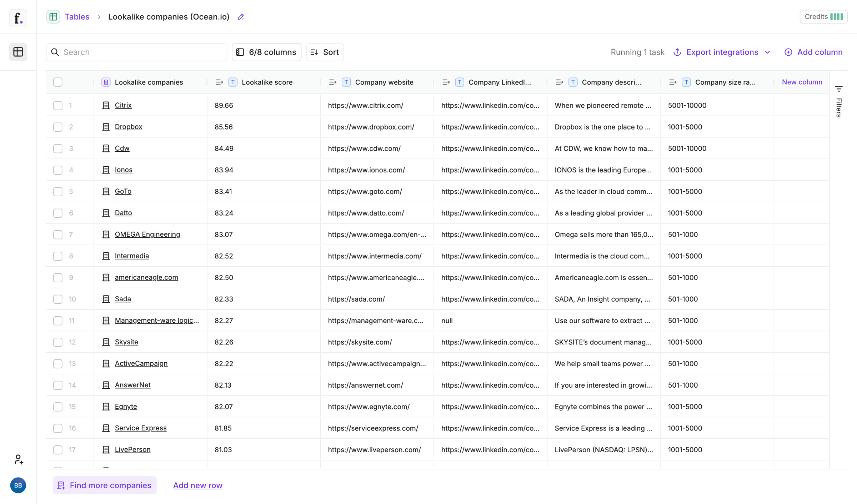Click the Running 1 task status

pos(637,52)
